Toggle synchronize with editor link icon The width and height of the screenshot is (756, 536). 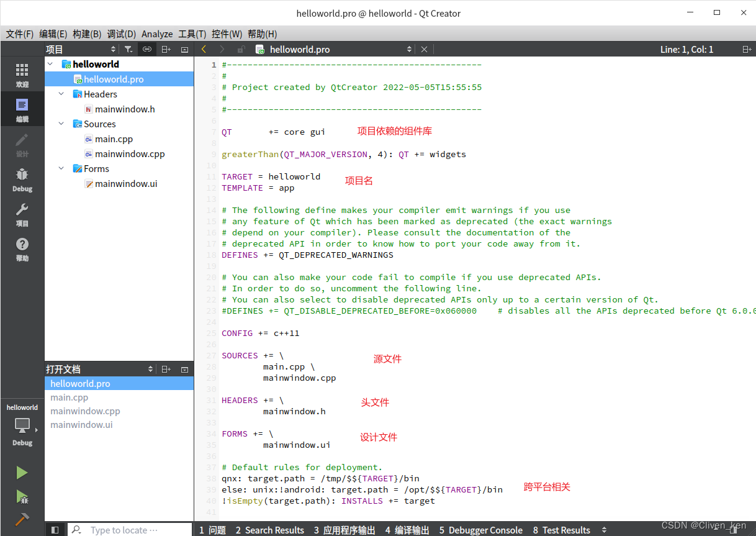point(147,49)
